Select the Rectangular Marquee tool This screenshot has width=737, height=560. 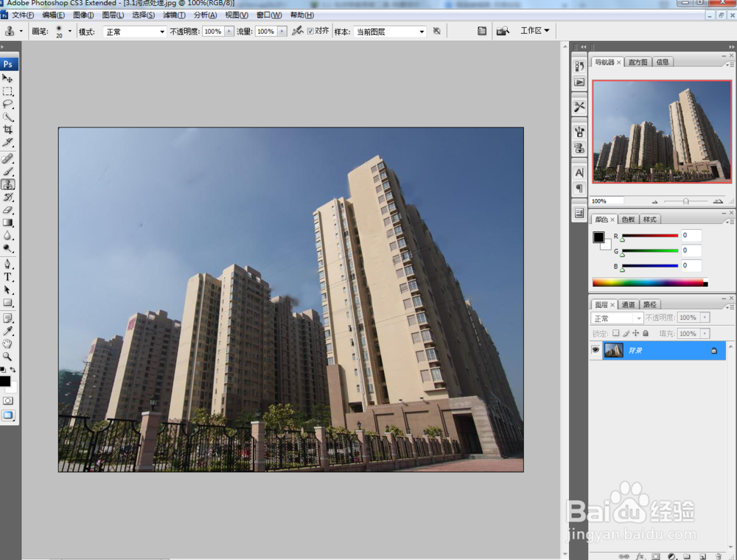(x=7, y=91)
